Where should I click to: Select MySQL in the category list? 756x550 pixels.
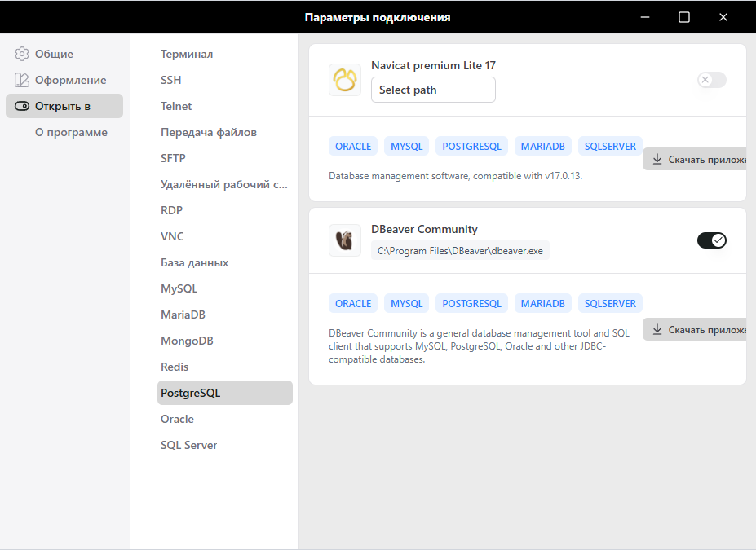click(x=224, y=288)
